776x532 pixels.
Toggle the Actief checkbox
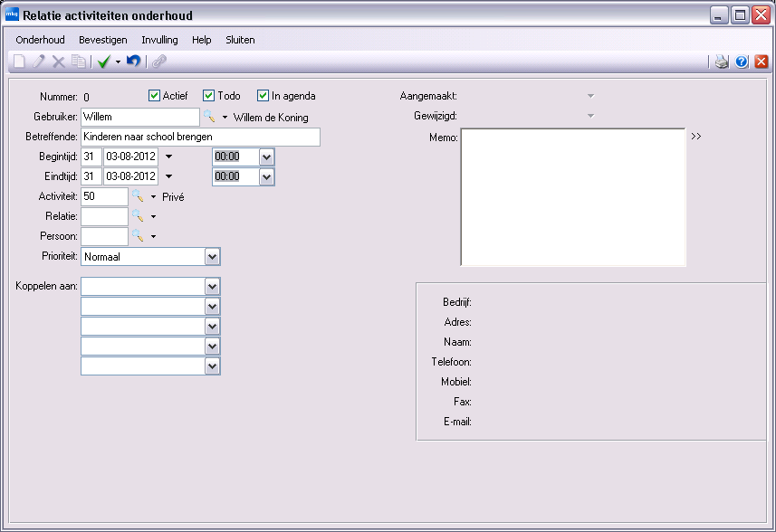(155, 95)
